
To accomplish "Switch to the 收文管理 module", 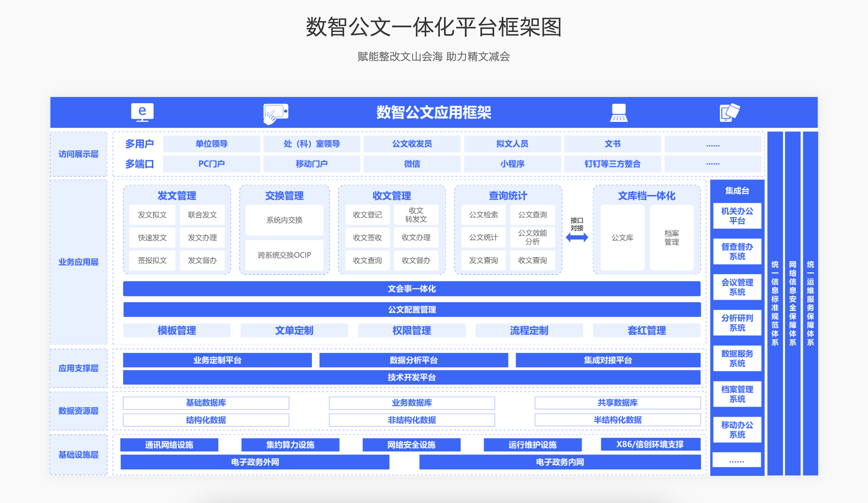I will [x=392, y=195].
